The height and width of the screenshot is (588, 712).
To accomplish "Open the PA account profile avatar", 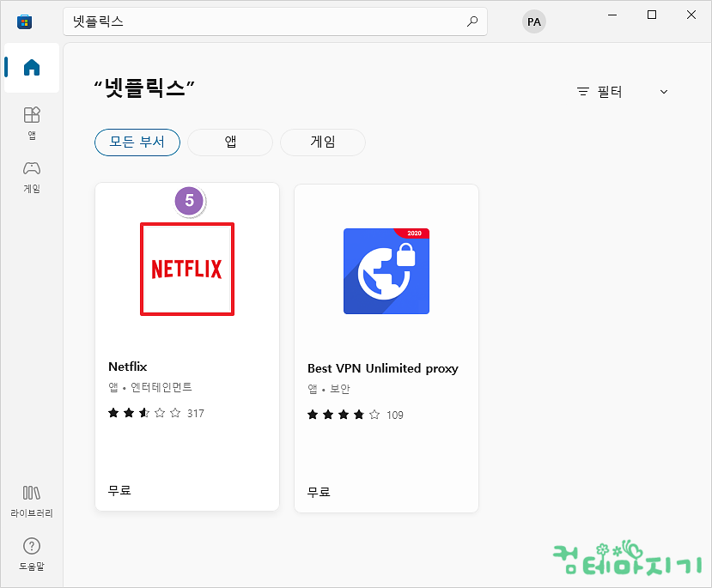I will click(533, 21).
